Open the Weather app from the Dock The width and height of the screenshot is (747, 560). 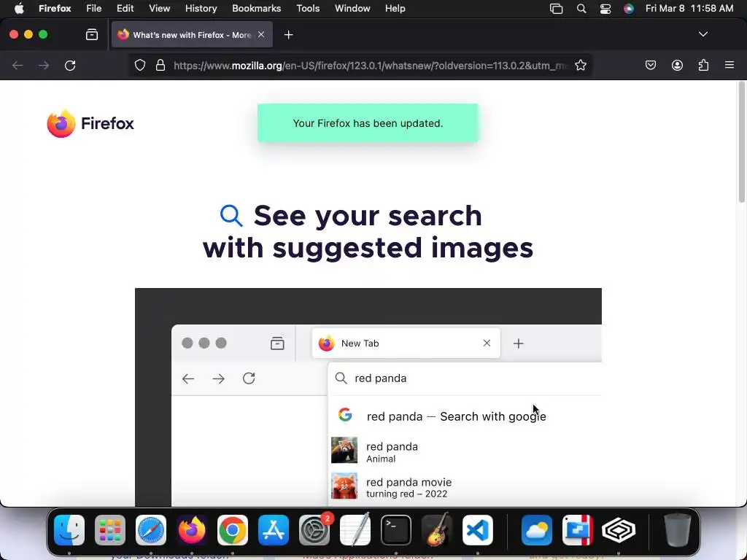point(537,530)
